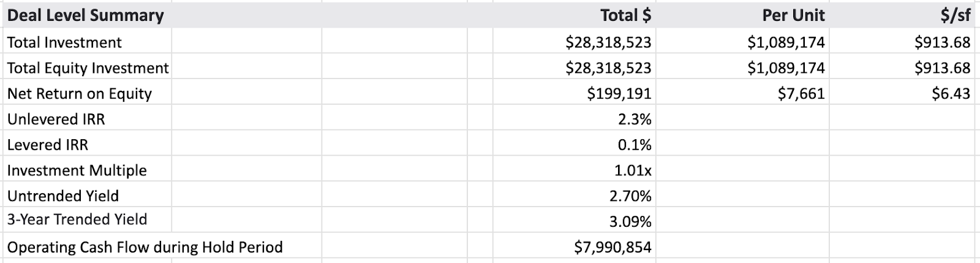
Task: Select the Deal Level Summary header cell
Action: coord(86,15)
